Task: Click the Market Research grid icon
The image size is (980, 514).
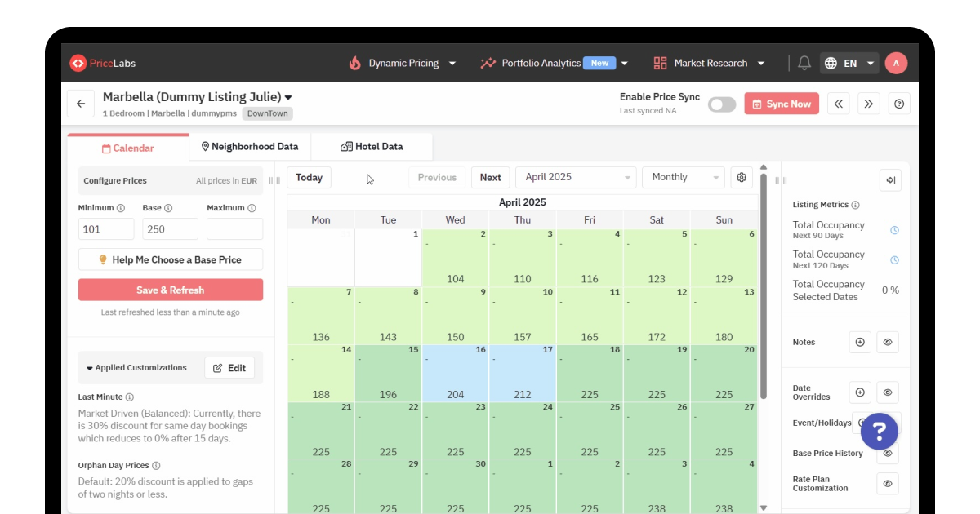Action: tap(661, 63)
